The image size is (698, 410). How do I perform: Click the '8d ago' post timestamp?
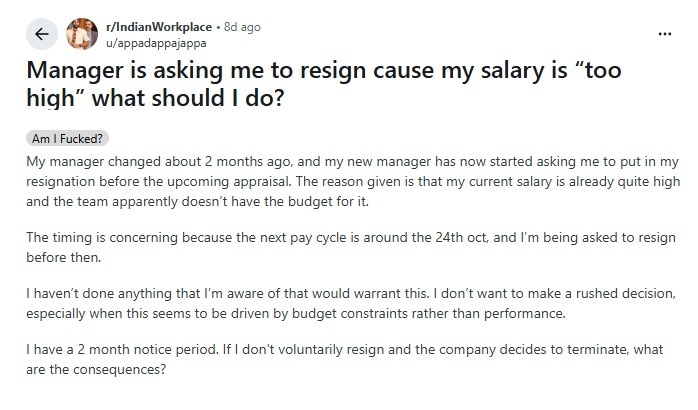(242, 27)
